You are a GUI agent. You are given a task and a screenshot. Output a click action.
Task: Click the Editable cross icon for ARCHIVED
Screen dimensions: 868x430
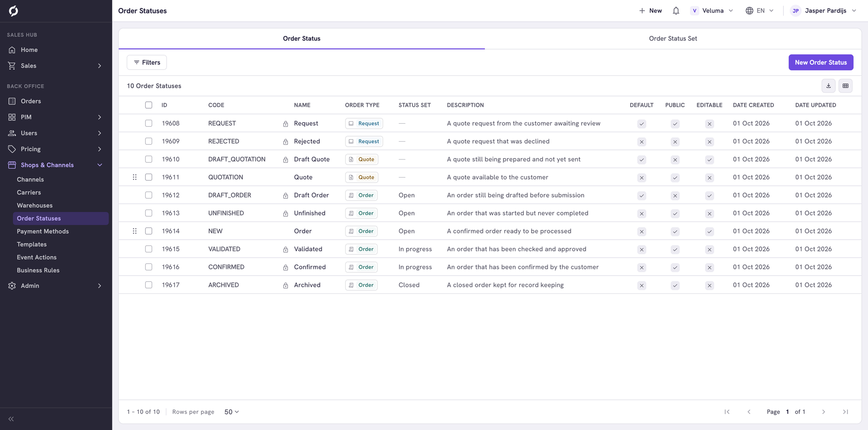pyautogui.click(x=709, y=285)
